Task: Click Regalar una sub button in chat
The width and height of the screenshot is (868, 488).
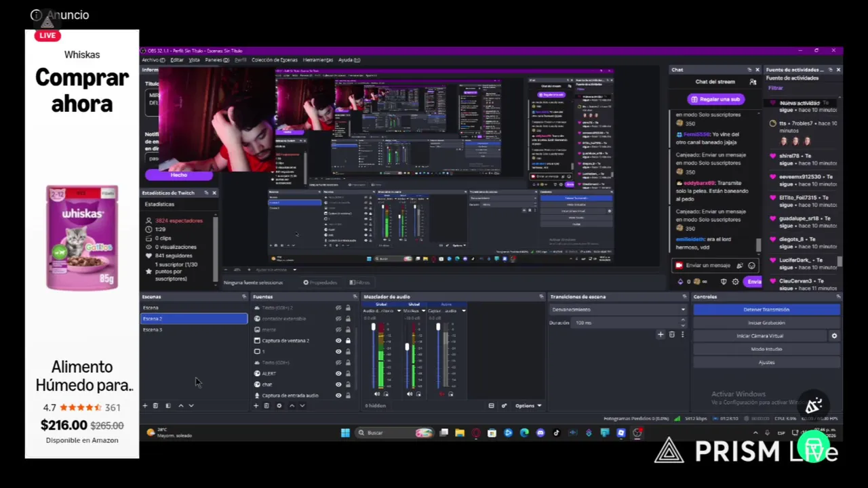Action: point(715,99)
